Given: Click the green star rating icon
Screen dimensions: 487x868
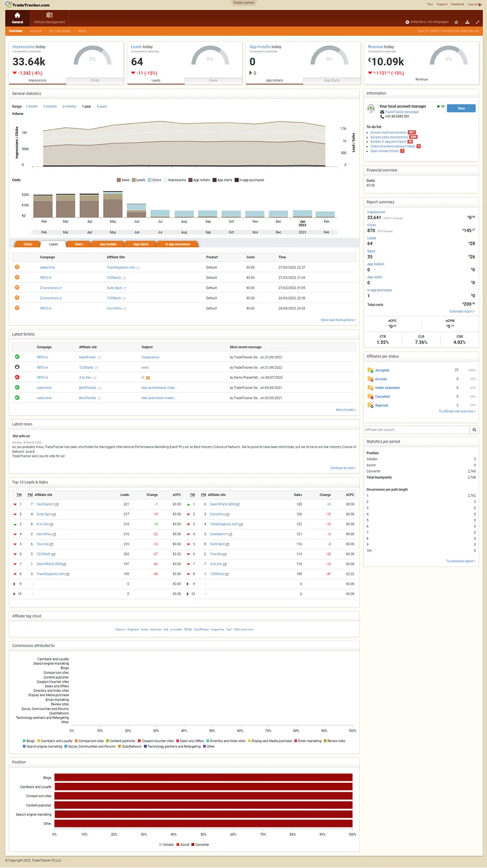Looking at the screenshot, I should pyautogui.click(x=438, y=106).
